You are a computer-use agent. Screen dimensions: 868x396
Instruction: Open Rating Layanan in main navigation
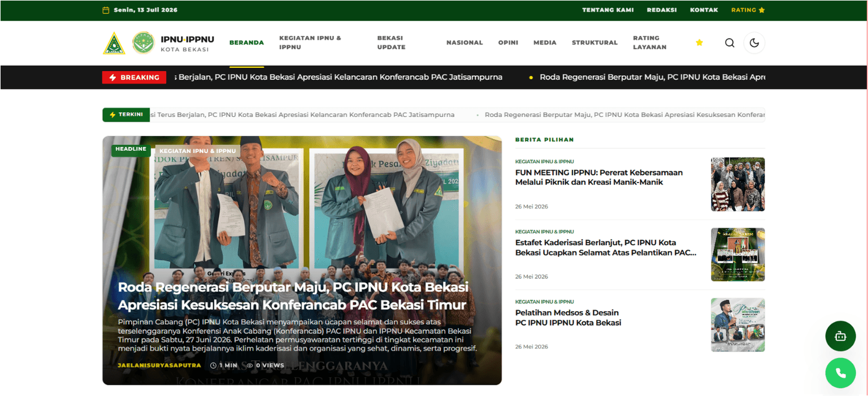point(650,43)
